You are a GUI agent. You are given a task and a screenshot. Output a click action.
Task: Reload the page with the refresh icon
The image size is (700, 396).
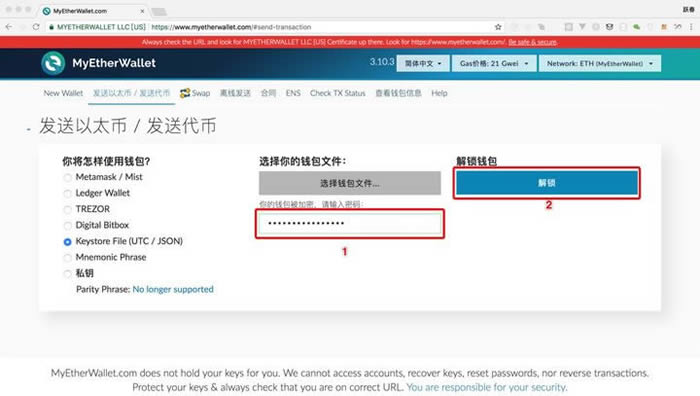(36, 27)
